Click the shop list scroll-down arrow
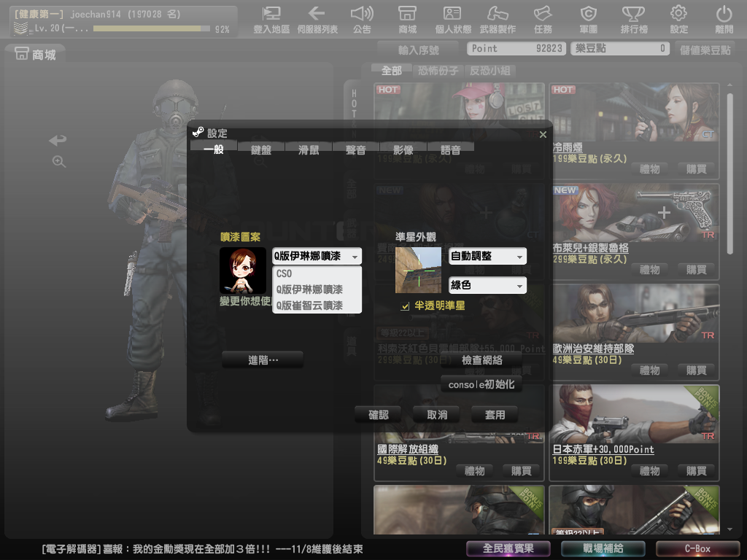The image size is (747, 560). pyautogui.click(x=729, y=529)
